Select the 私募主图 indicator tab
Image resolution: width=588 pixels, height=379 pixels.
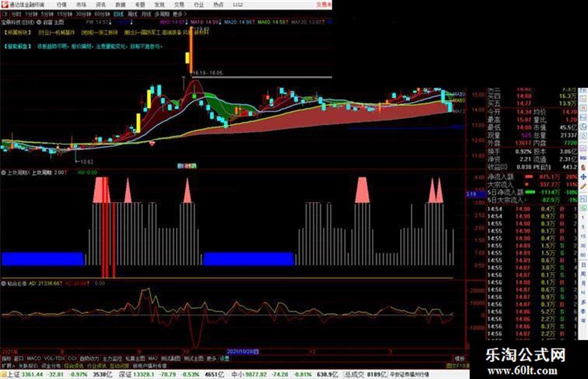tap(135, 358)
